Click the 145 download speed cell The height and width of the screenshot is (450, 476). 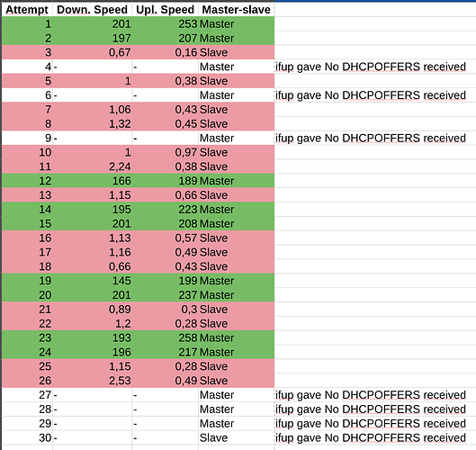(93, 281)
